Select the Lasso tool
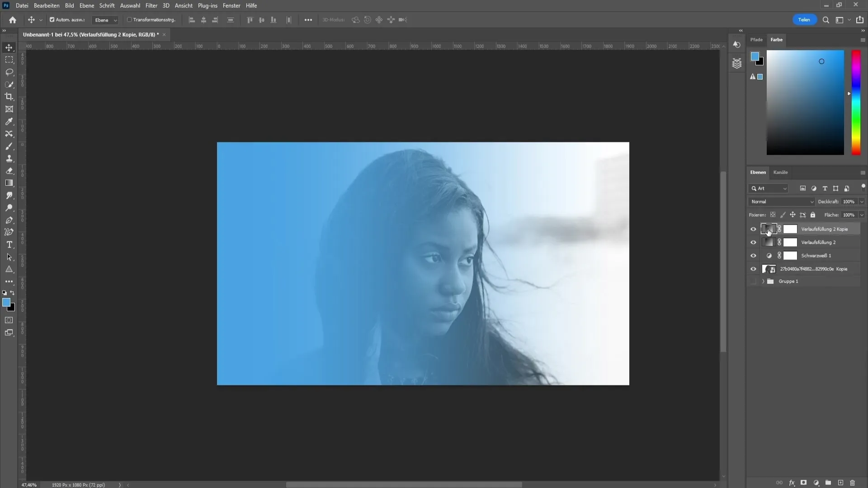Image resolution: width=868 pixels, height=488 pixels. [x=9, y=71]
